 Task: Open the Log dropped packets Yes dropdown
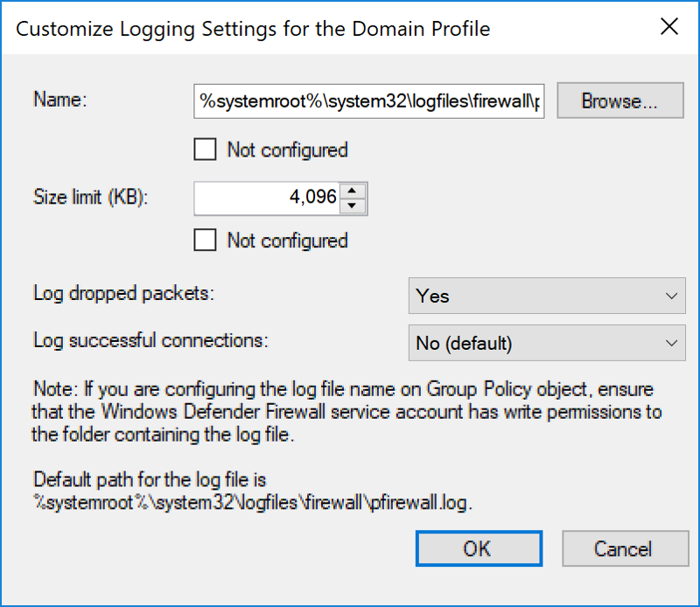[547, 296]
